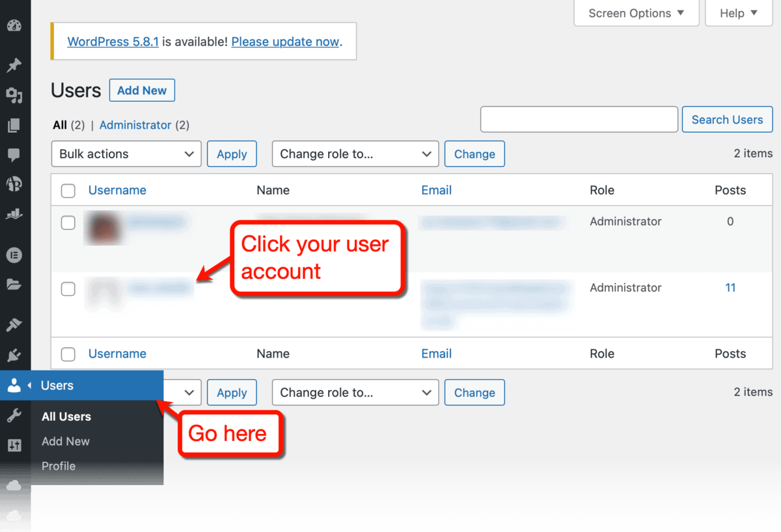Open the Bulk actions dropdown
The width and height of the screenshot is (781, 532).
(x=126, y=153)
